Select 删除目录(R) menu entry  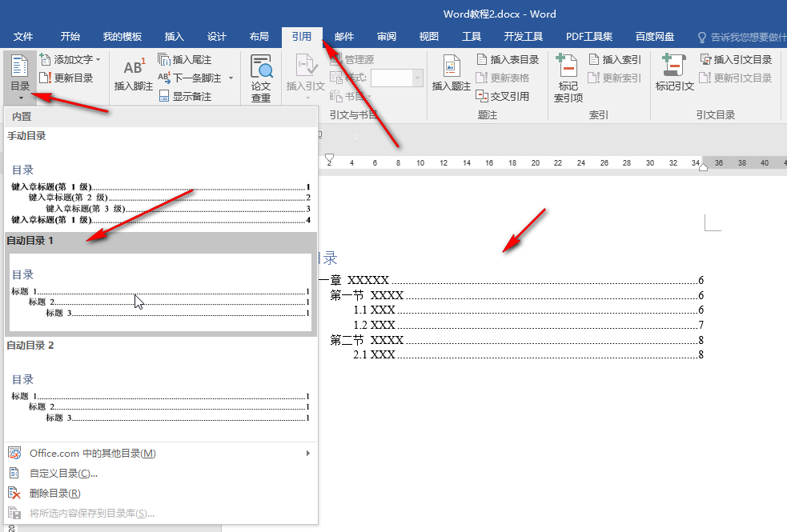click(x=161, y=494)
